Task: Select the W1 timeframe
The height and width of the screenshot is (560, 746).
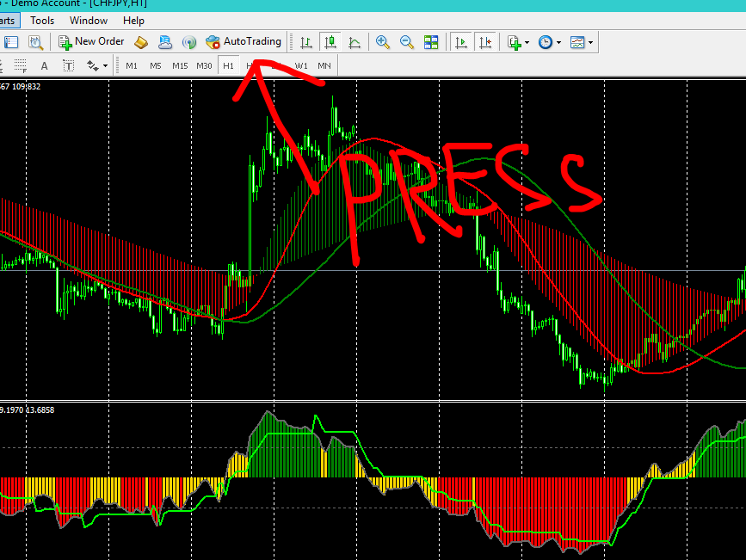Action: [x=301, y=65]
